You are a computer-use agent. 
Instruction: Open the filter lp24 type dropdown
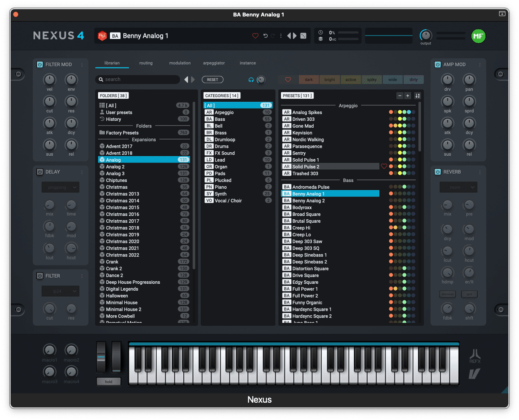click(x=61, y=291)
